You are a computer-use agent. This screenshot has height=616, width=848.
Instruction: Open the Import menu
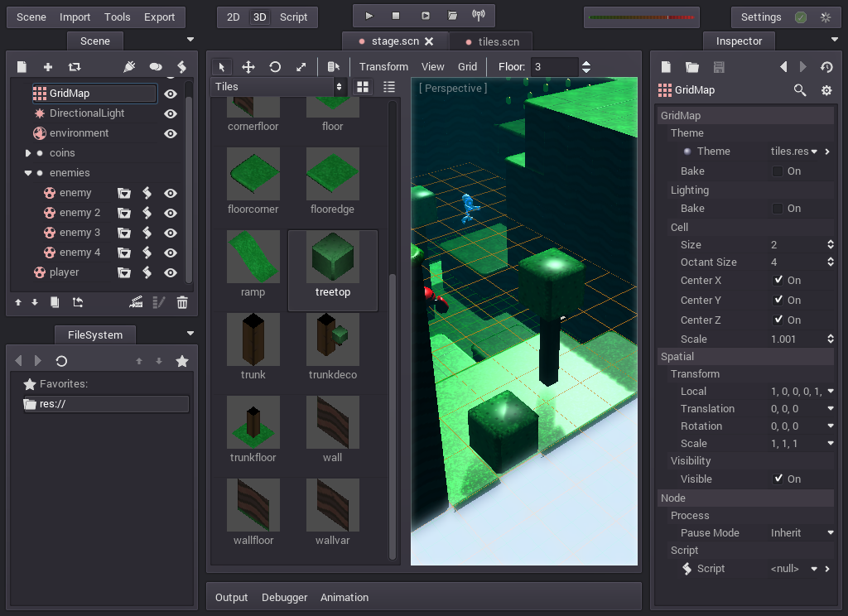(75, 17)
